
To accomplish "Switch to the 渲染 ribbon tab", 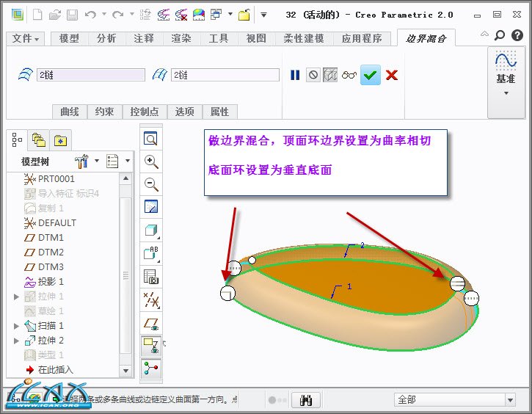I will pos(181,38).
